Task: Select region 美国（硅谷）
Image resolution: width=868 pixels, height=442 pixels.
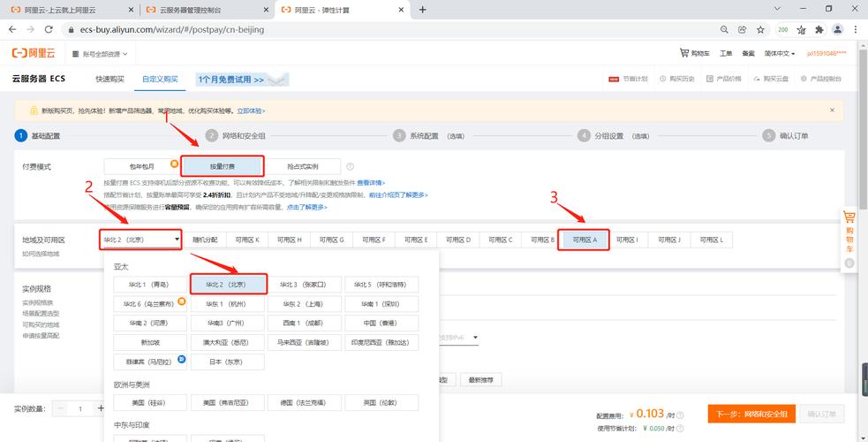Action: click(149, 403)
